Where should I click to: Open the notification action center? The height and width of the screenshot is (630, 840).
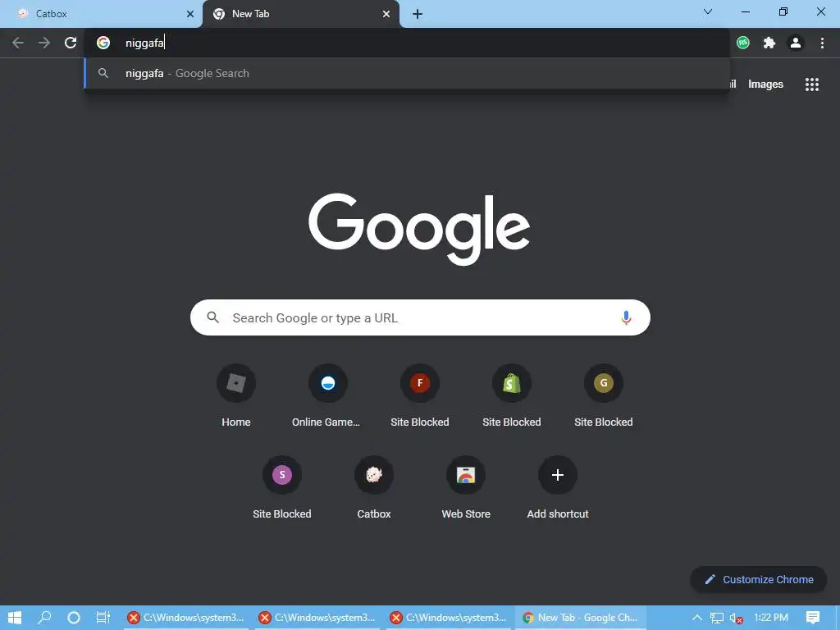tap(813, 618)
